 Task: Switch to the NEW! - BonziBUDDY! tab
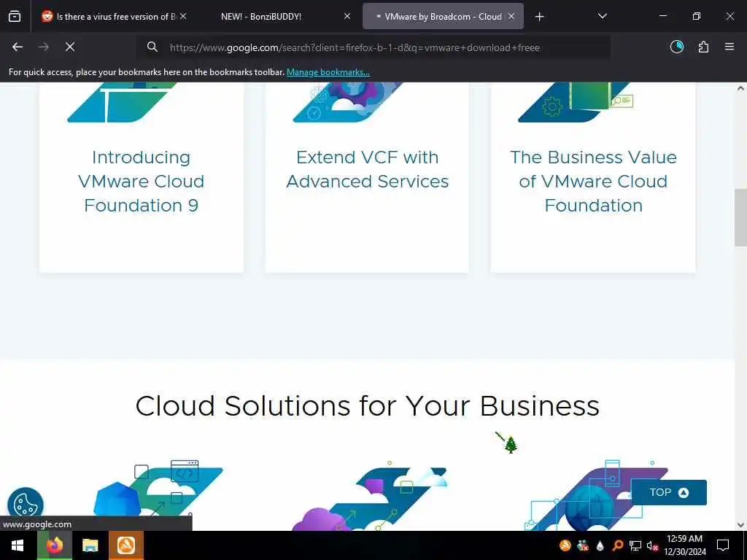tap(261, 16)
